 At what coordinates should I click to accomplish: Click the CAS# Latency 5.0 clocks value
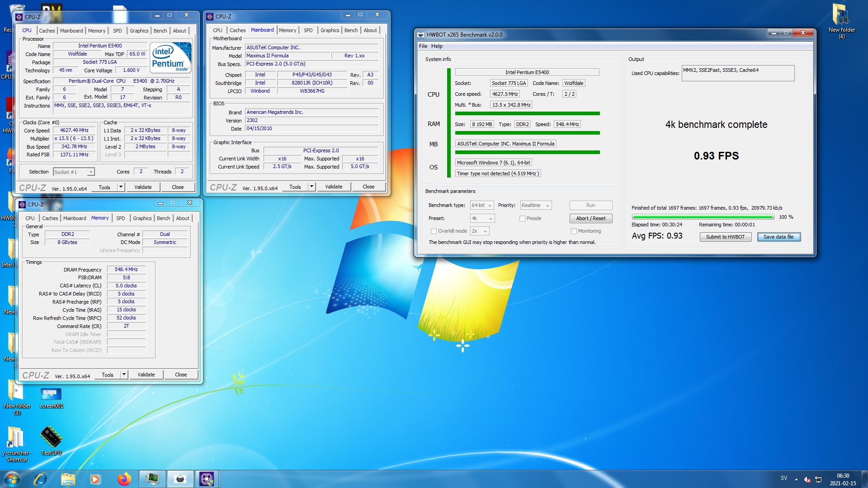pos(126,286)
